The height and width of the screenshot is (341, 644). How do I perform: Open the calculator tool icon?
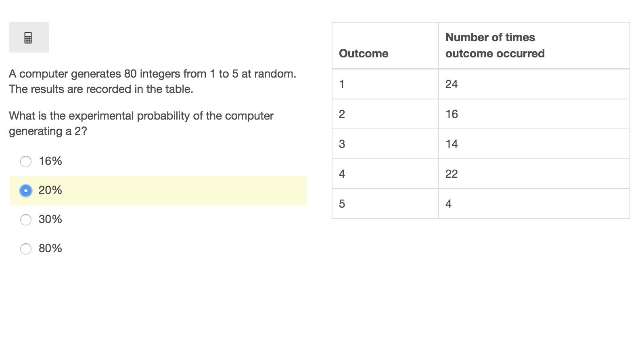click(29, 37)
